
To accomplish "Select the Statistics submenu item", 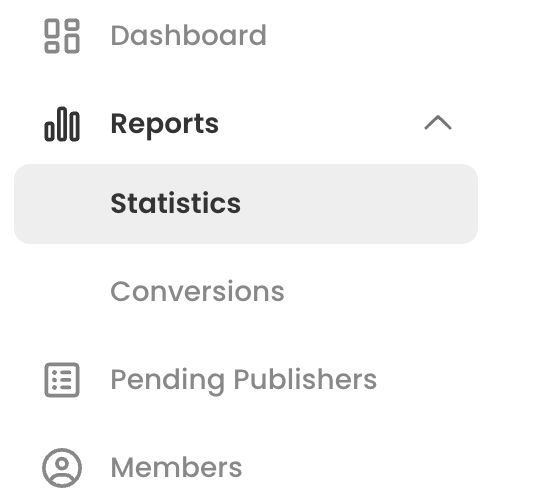I will click(246, 204).
